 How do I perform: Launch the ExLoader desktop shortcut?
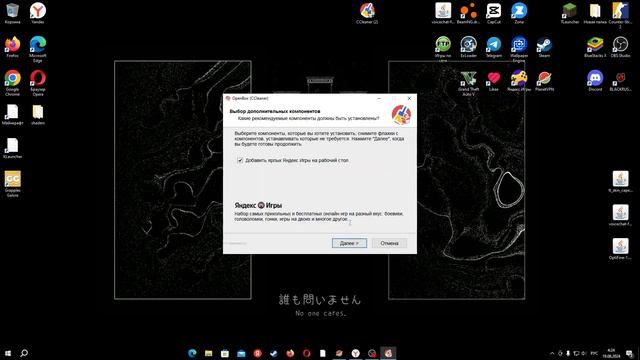(x=468, y=47)
